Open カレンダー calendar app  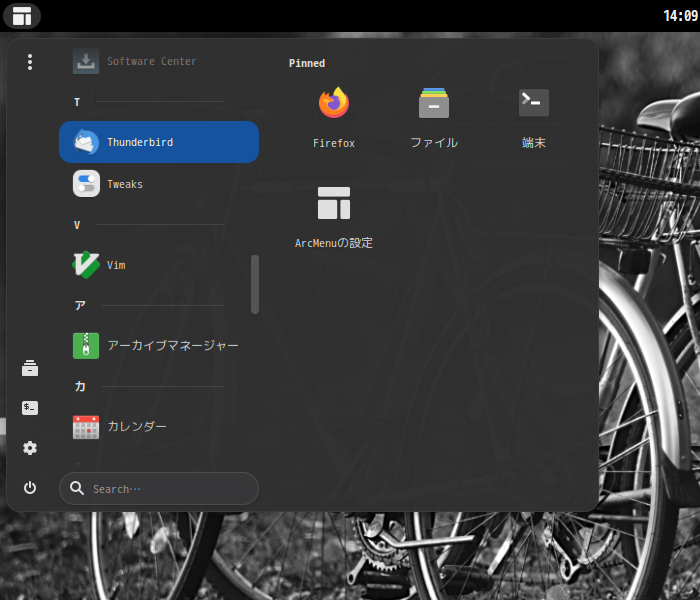pyautogui.click(x=159, y=427)
